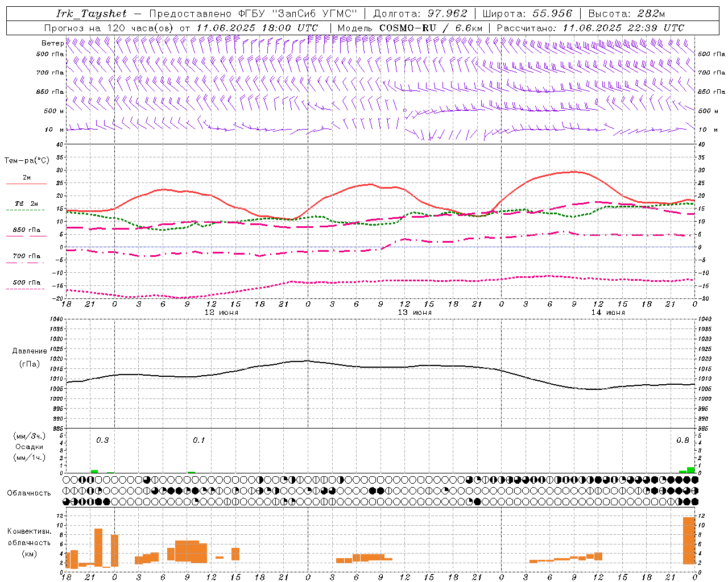Click green precipitation bar beneath the 0.3 value

[94, 471]
